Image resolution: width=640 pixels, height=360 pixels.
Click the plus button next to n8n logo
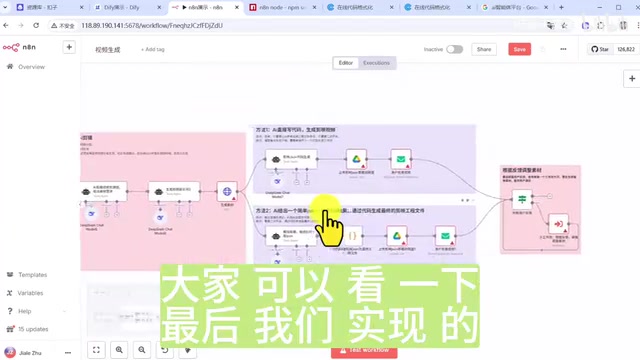coord(69,47)
